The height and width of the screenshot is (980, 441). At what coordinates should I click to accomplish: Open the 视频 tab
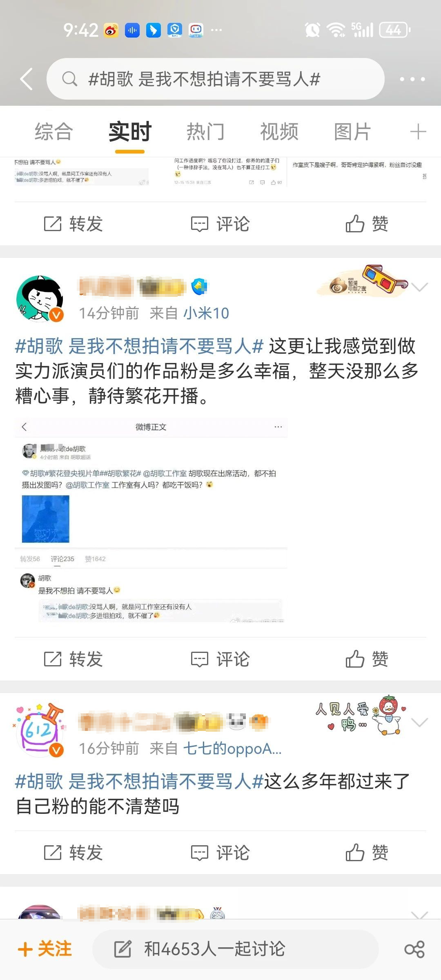[x=279, y=131]
